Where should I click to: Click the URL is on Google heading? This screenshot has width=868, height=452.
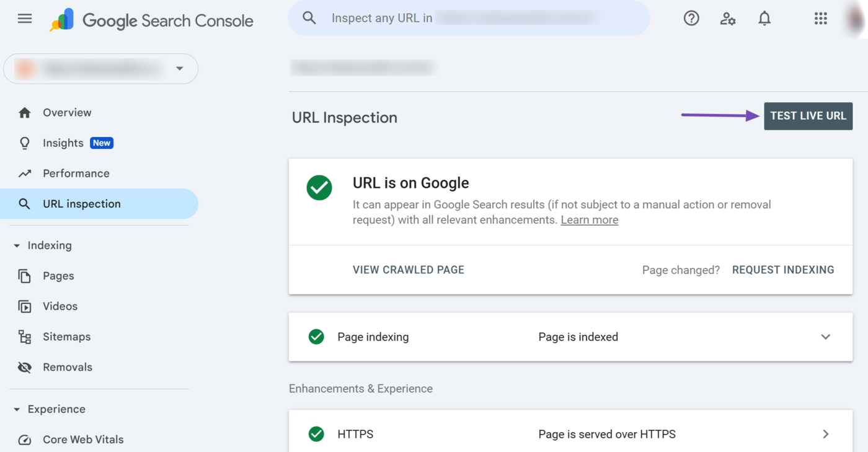coord(411,183)
